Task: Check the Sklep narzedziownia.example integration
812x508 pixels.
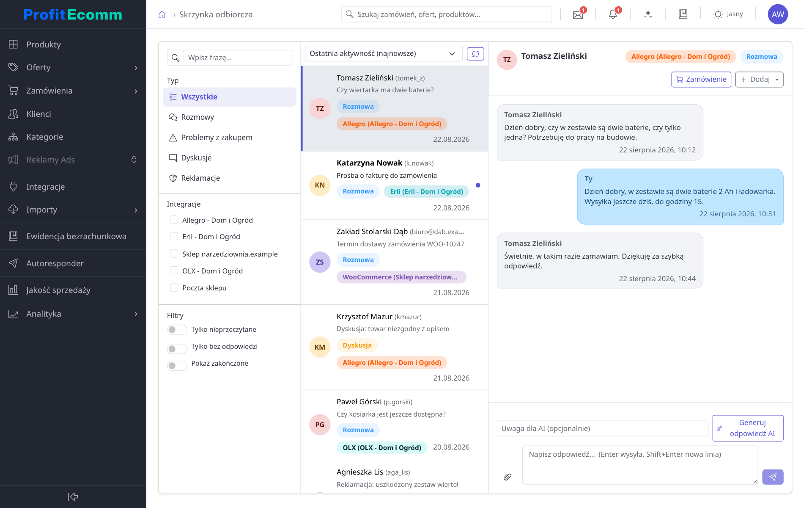Action: [x=174, y=254]
